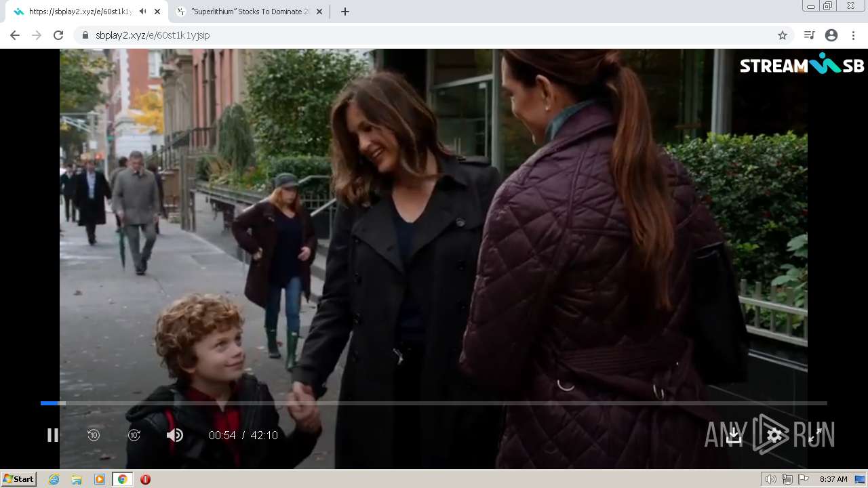This screenshot has width=868, height=488.
Task: Switch to the "Superlithium" Stocks tab
Action: click(x=250, y=12)
